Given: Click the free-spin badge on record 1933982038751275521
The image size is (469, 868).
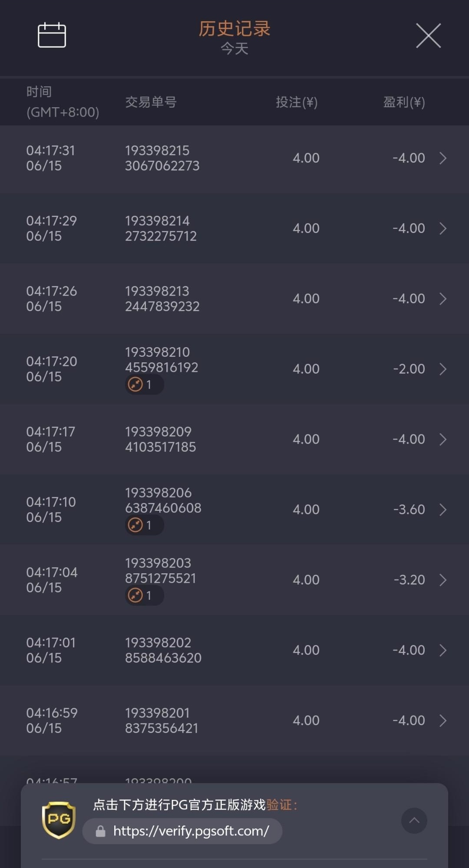Looking at the screenshot, I should [x=144, y=595].
